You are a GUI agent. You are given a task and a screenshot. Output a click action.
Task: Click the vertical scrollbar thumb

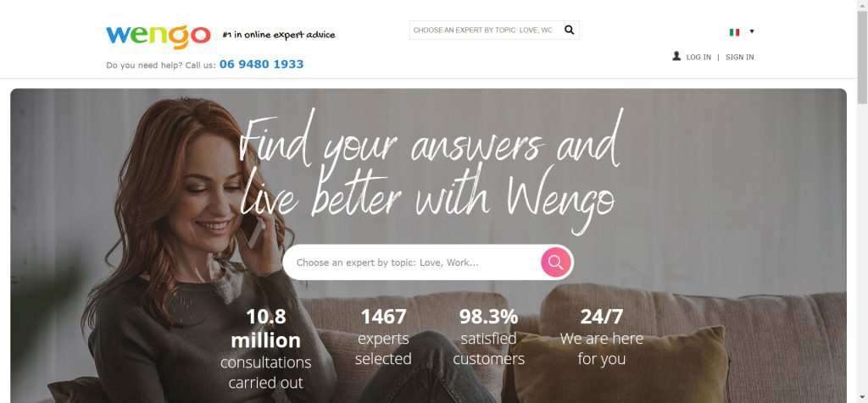862,57
